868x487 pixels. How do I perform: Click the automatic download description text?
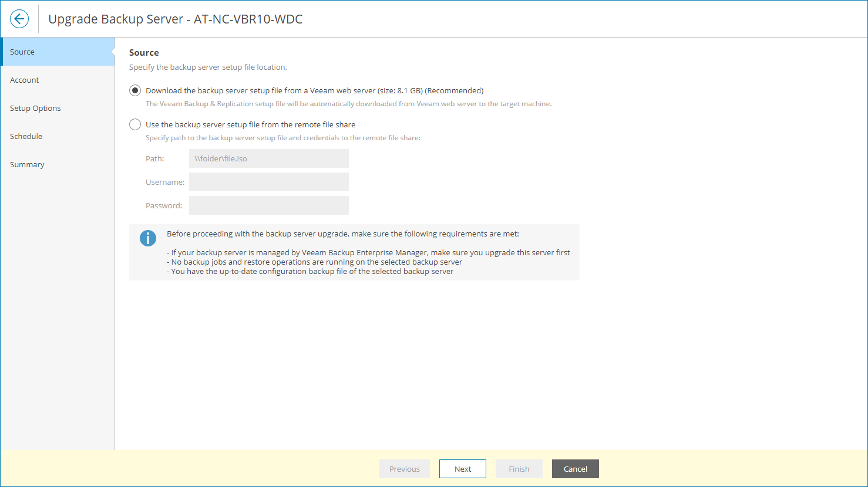[348, 104]
